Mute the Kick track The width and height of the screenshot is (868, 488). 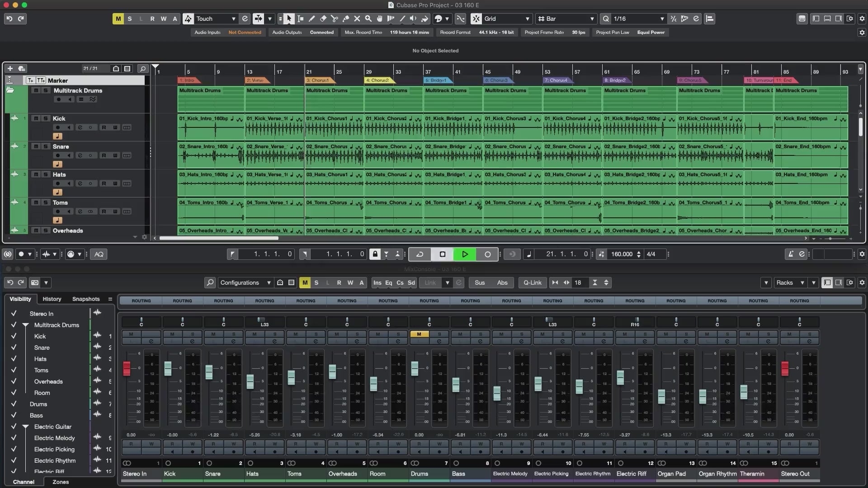(x=36, y=118)
